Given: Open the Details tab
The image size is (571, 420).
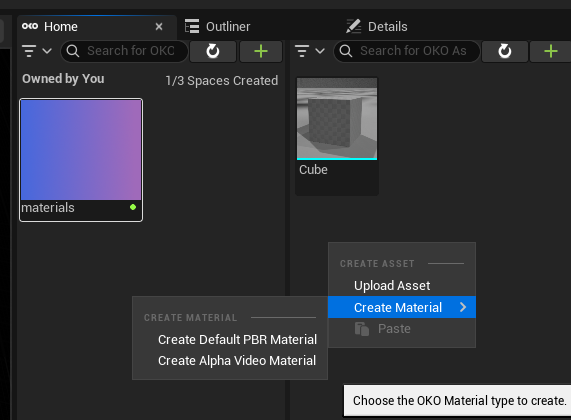Looking at the screenshot, I should [377, 27].
